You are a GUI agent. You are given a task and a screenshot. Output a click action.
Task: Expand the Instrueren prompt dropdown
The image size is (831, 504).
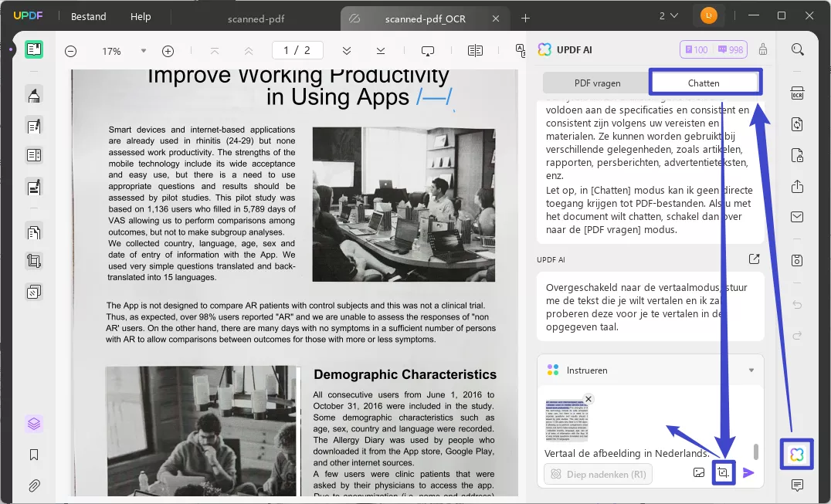751,370
